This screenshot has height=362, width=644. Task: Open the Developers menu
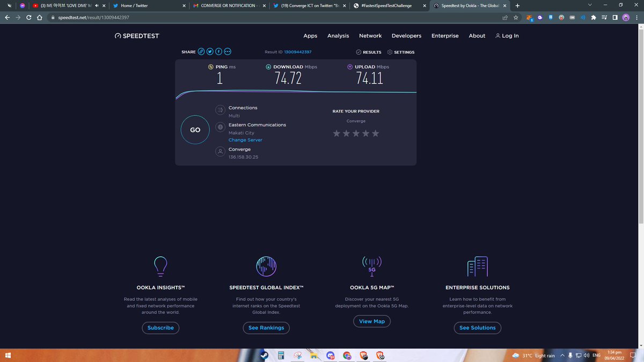click(406, 36)
